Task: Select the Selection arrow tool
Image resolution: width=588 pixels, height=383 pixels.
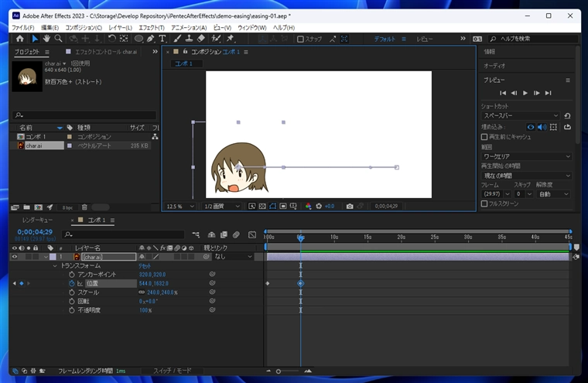Action: point(35,38)
